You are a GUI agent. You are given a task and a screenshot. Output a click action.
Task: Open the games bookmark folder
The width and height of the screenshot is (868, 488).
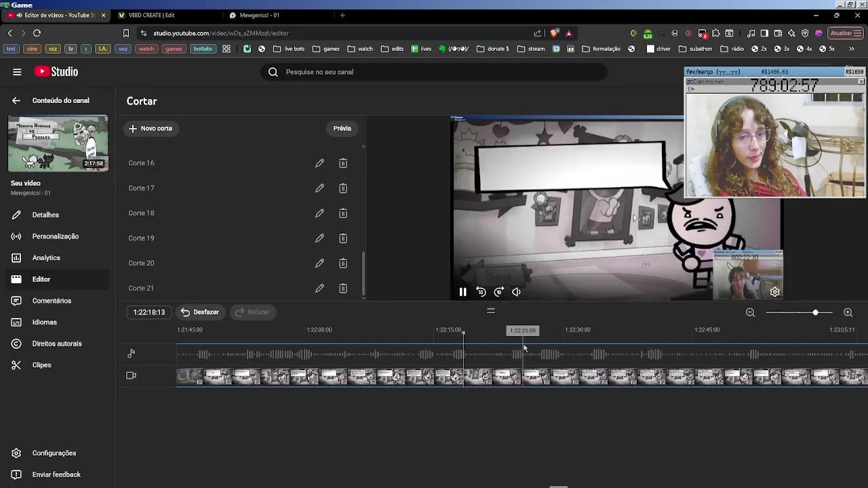click(x=325, y=49)
